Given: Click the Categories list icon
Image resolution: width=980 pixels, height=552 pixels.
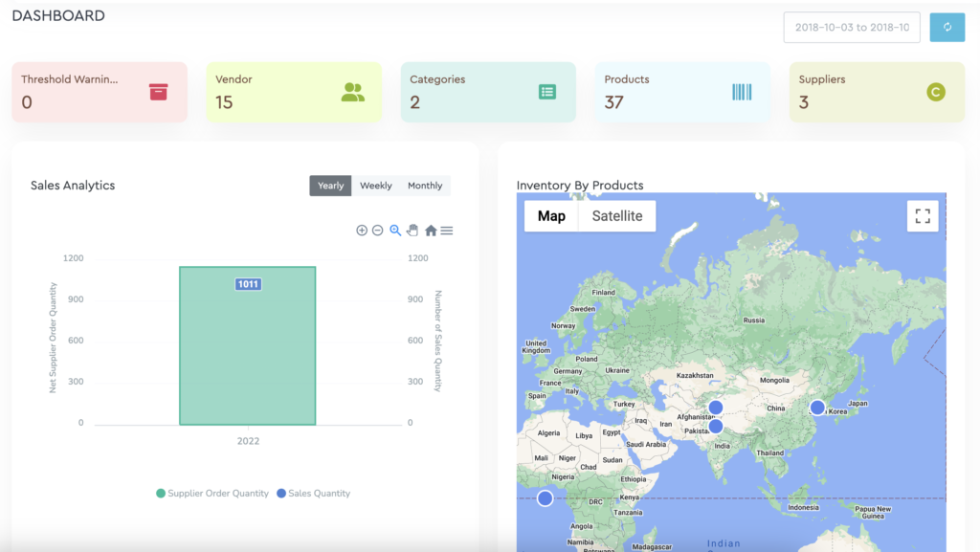Looking at the screenshot, I should pos(547,92).
